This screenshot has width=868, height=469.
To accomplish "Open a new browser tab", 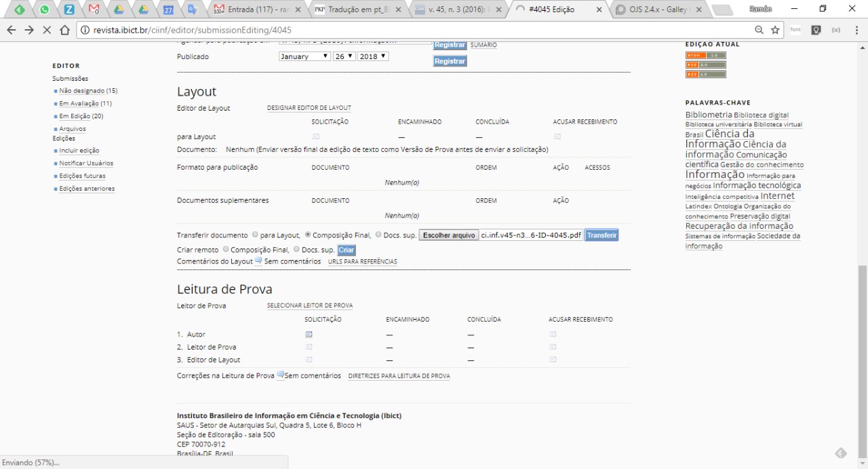I will 723,10.
